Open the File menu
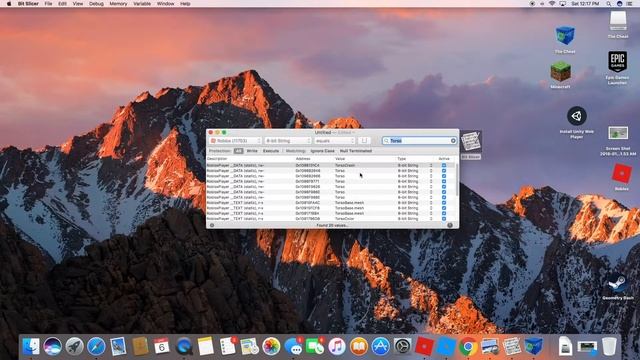The width and height of the screenshot is (640, 360). [x=48, y=4]
